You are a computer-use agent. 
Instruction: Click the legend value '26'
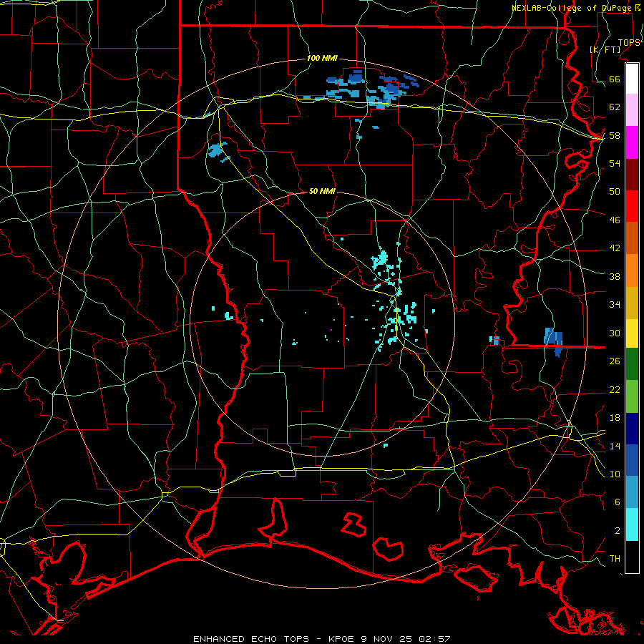615,361
